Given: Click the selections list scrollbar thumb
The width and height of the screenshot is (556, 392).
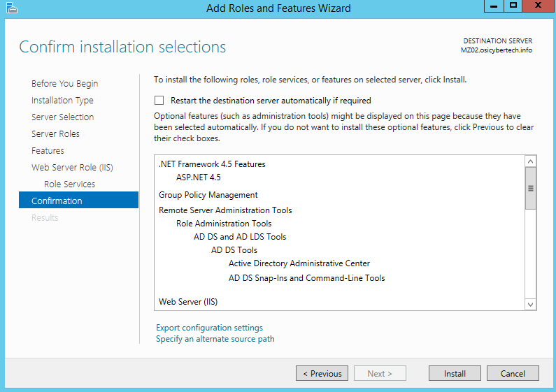Looking at the screenshot, I should [x=530, y=188].
